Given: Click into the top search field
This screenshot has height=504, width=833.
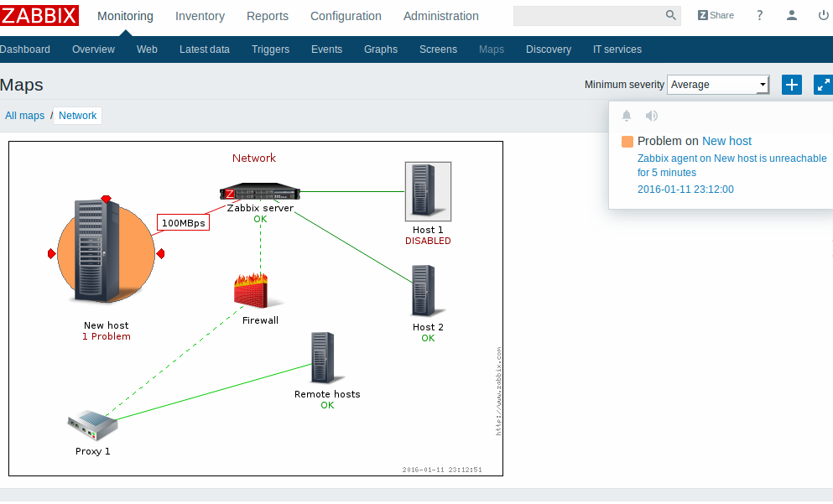Looking at the screenshot, I should tap(587, 15).
